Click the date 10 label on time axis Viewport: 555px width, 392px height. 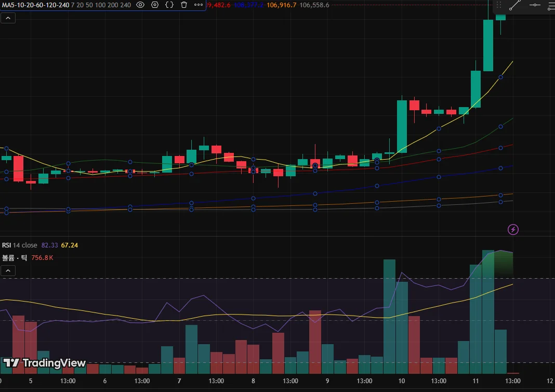tap(401, 381)
